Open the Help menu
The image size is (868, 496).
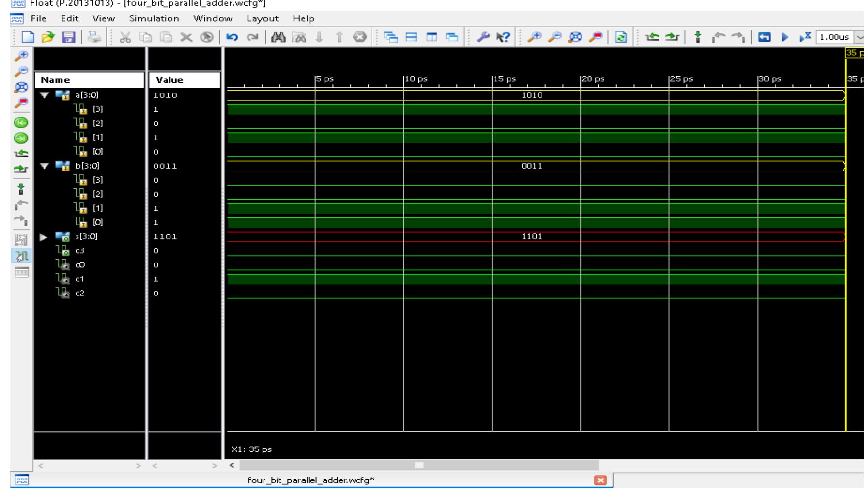pos(304,18)
